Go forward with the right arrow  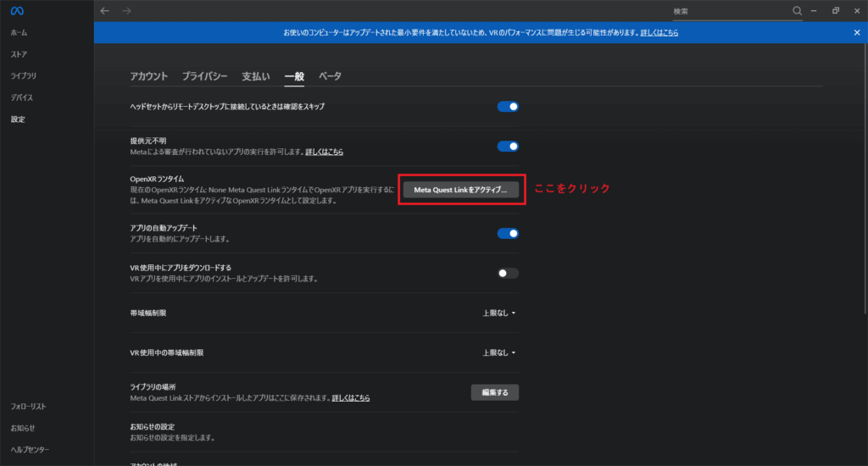click(x=127, y=10)
